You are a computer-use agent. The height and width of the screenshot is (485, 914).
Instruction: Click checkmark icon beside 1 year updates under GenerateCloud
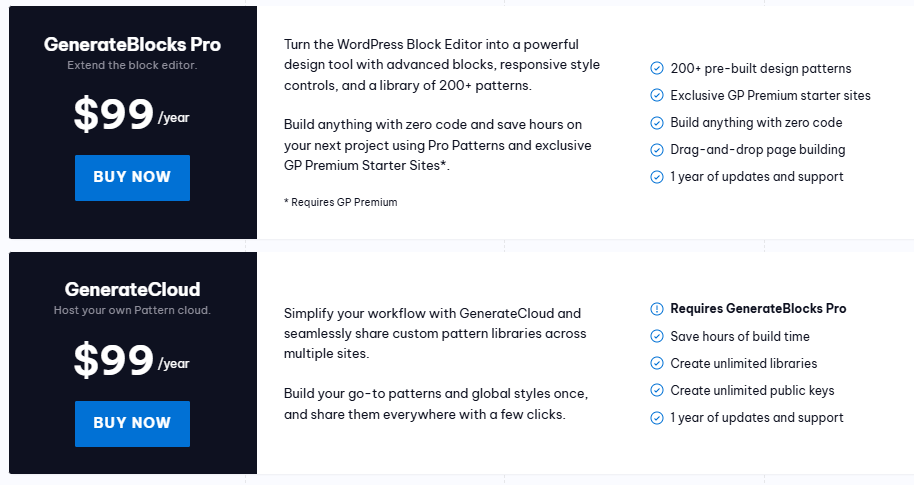tap(657, 417)
